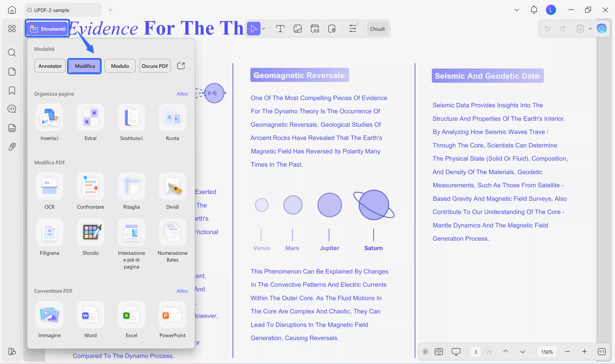Open the Filigrana watermark tool
The width and height of the screenshot is (615, 364).
coord(49,232)
